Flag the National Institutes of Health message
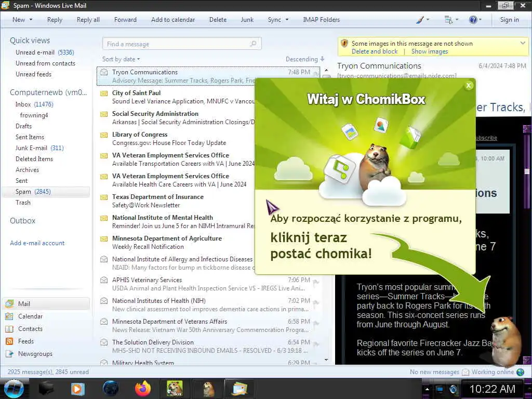 pyautogui.click(x=316, y=303)
